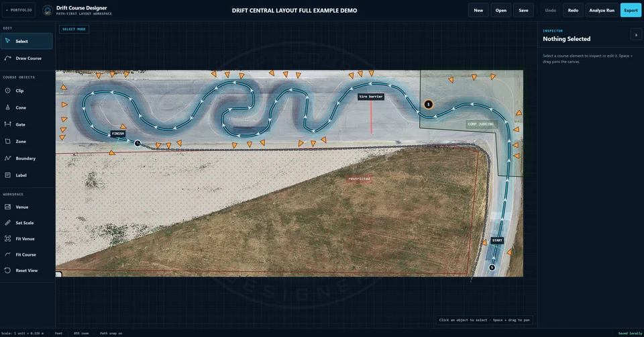Click the 85% zoom status entry
Image resolution: width=644 pixels, height=337 pixels.
(81, 333)
